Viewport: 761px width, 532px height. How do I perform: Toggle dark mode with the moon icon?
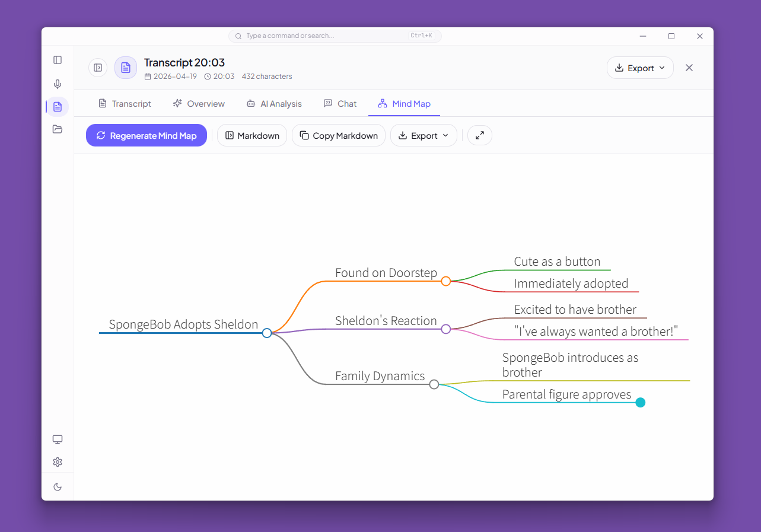pos(58,486)
